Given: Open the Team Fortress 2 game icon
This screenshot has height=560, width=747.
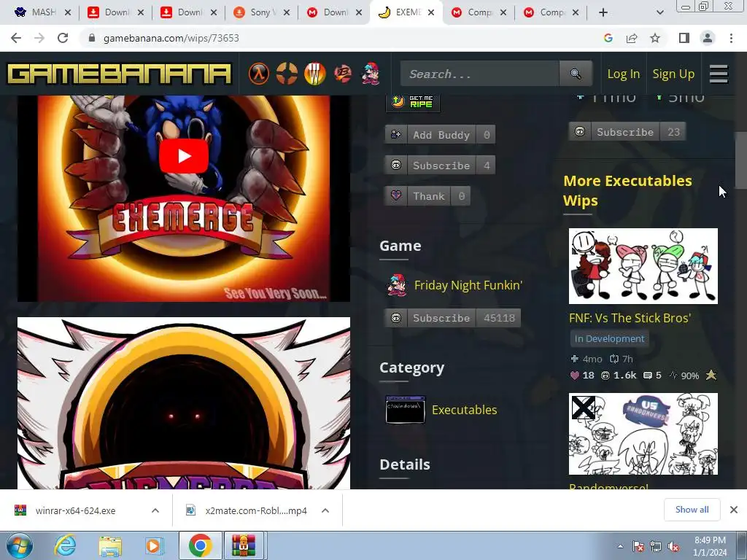Looking at the screenshot, I should [x=287, y=74].
